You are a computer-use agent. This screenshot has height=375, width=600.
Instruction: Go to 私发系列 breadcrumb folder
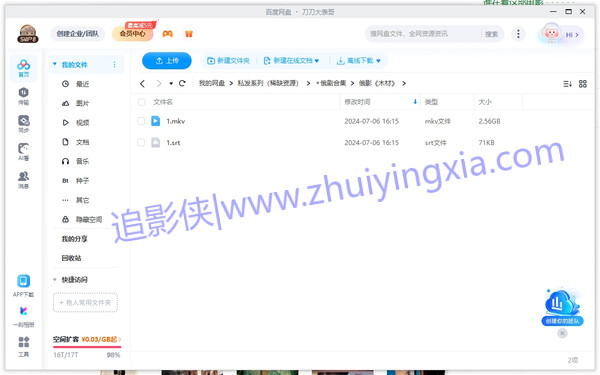[268, 83]
